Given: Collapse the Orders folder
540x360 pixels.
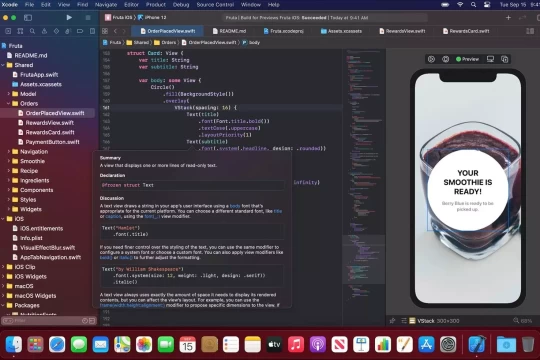Looking at the screenshot, I should click(x=9, y=103).
